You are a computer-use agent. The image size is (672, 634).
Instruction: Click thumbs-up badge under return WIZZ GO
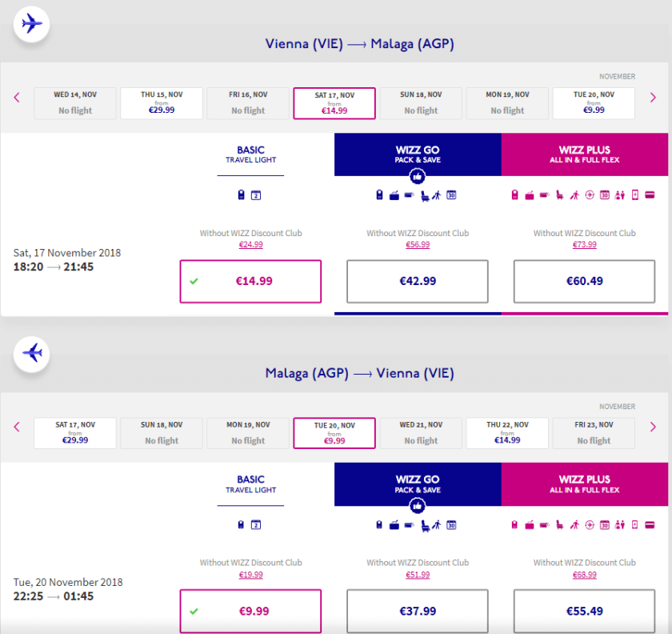417,506
